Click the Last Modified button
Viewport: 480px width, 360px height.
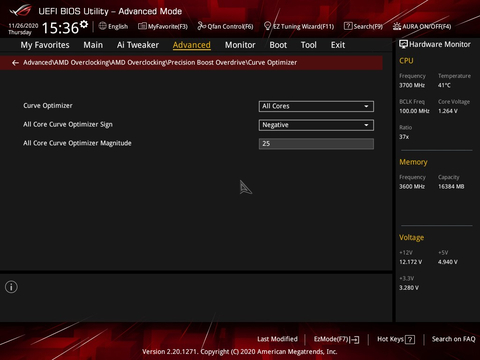[277, 339]
